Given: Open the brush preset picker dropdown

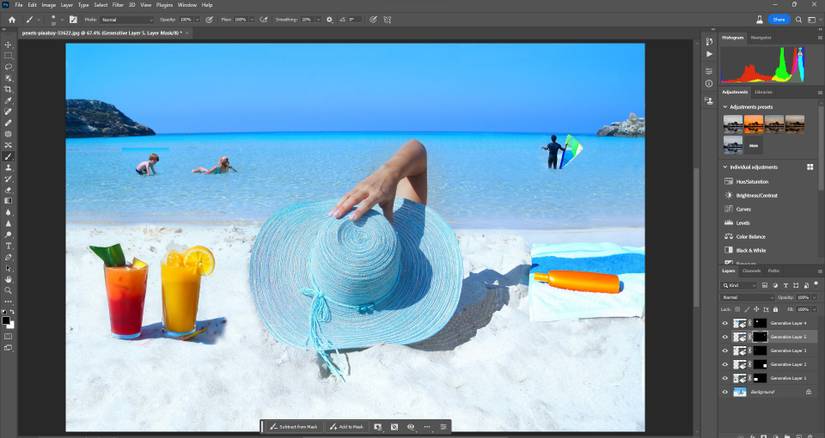Looking at the screenshot, I should point(62,19).
